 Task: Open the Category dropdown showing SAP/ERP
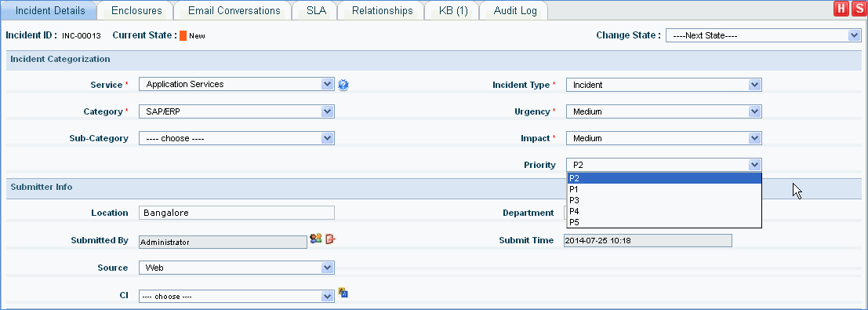(236, 111)
